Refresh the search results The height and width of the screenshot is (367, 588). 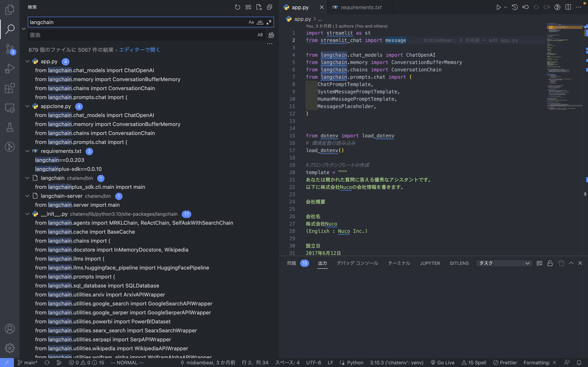[x=238, y=7]
